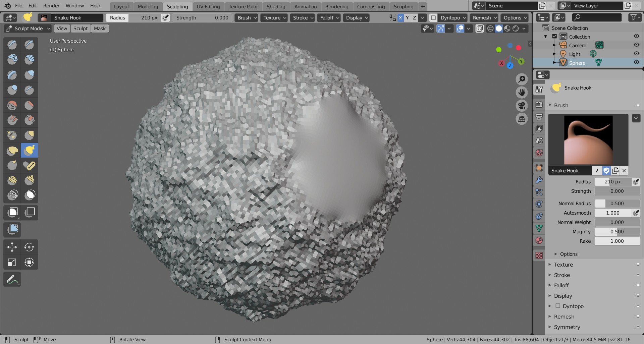Open the Render menu
The image size is (644, 344).
(51, 6)
